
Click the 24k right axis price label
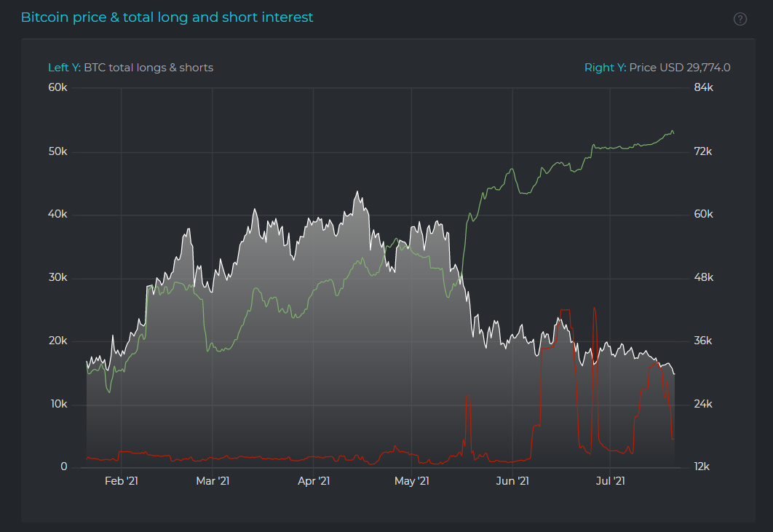(702, 404)
